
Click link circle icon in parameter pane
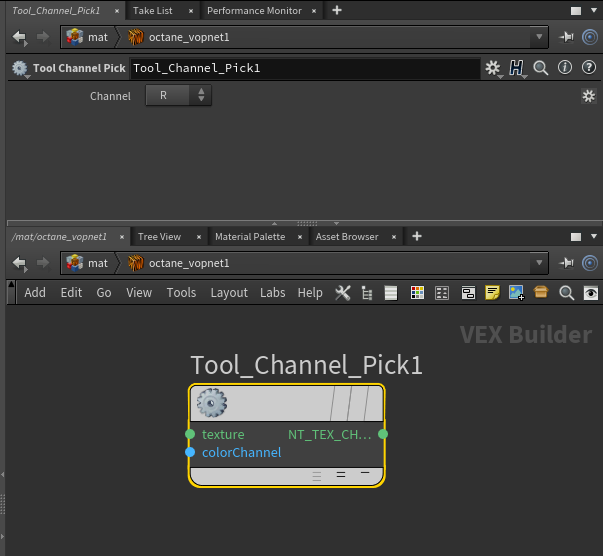pyautogui.click(x=590, y=37)
